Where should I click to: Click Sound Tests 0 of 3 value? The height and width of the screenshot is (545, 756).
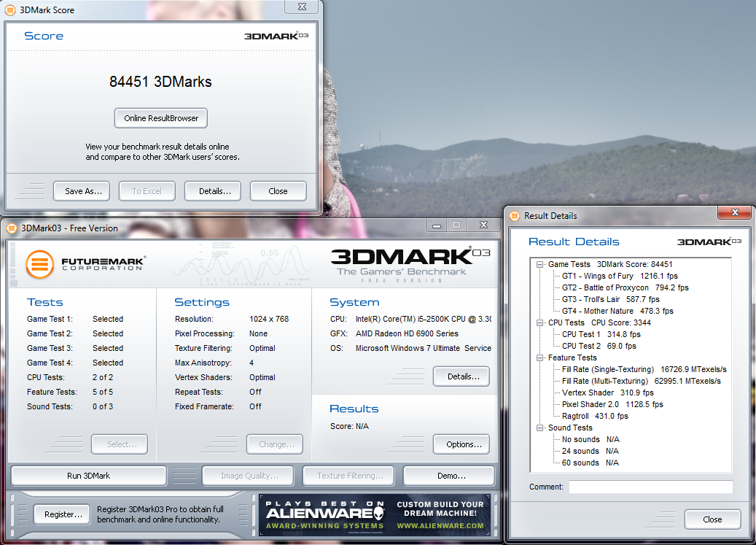(x=103, y=406)
